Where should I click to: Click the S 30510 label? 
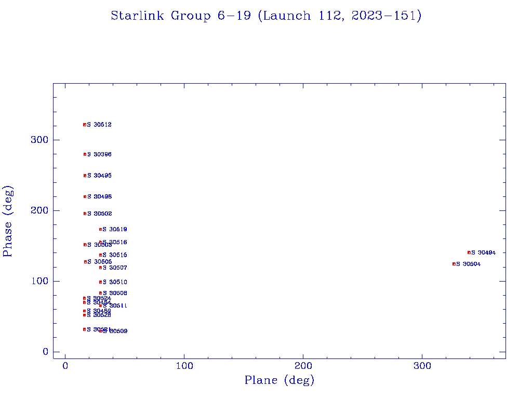[x=115, y=282]
